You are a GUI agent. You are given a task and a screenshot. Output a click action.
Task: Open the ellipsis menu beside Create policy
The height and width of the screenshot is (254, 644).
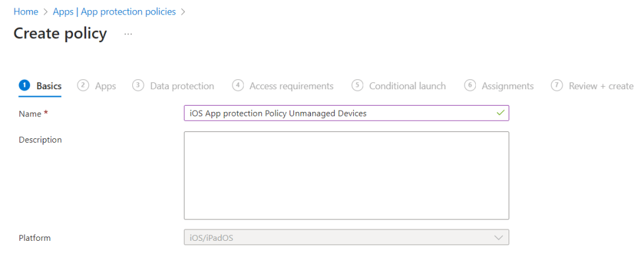pyautogui.click(x=128, y=34)
